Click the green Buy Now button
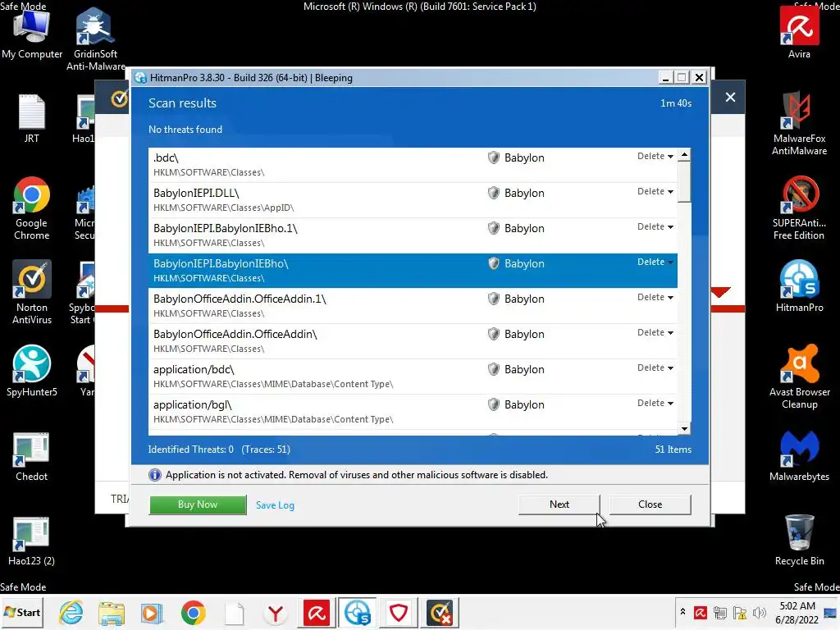Screen dimensions: 840x630 pos(198,504)
